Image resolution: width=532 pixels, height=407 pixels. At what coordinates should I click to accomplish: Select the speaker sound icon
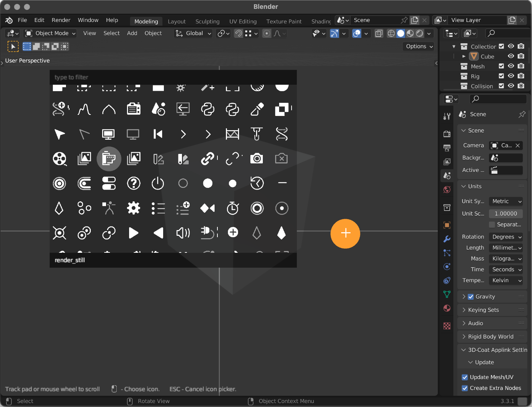coord(183,233)
